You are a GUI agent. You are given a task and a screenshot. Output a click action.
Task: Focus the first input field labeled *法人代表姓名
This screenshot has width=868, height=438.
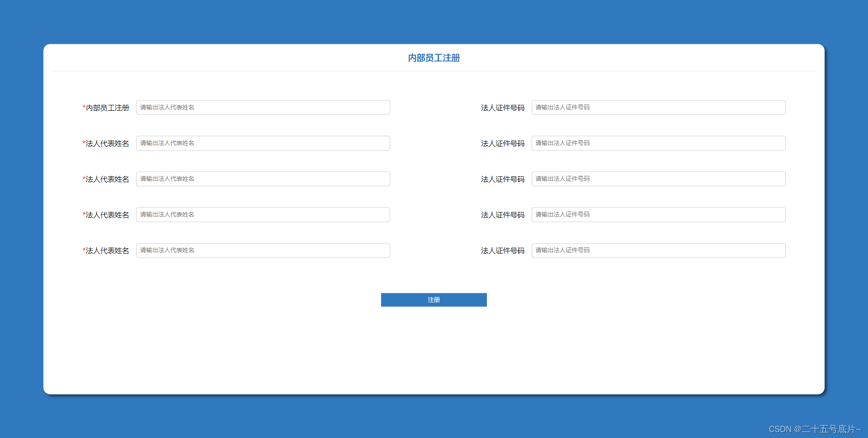[x=263, y=143]
